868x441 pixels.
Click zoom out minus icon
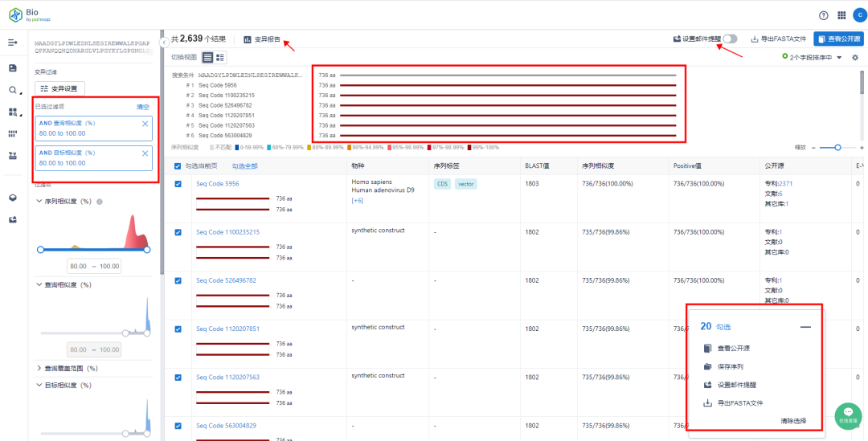pos(813,148)
